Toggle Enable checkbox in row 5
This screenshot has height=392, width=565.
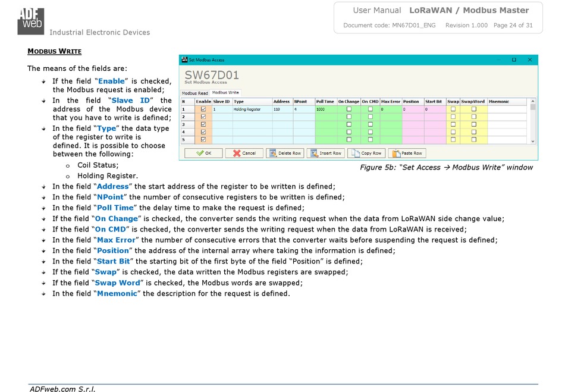click(x=203, y=139)
